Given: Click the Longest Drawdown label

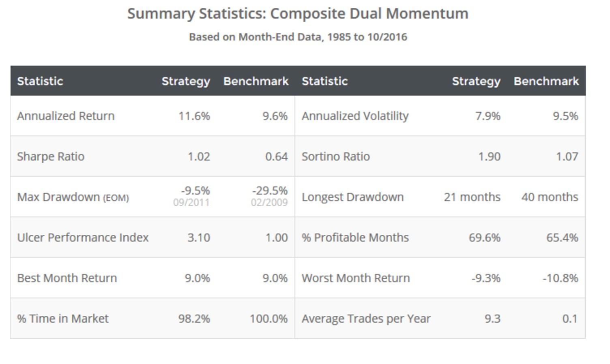Looking at the screenshot, I should pos(352,197).
